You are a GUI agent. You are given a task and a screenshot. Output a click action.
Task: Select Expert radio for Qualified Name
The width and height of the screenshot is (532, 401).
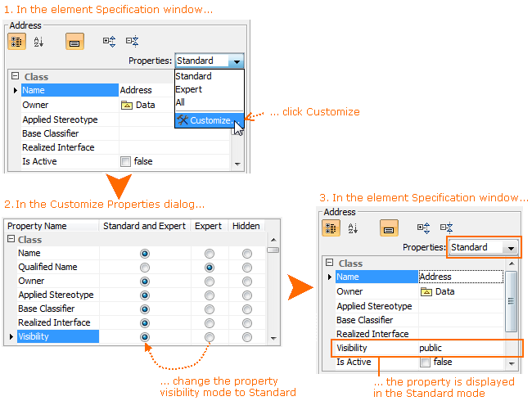(x=210, y=268)
